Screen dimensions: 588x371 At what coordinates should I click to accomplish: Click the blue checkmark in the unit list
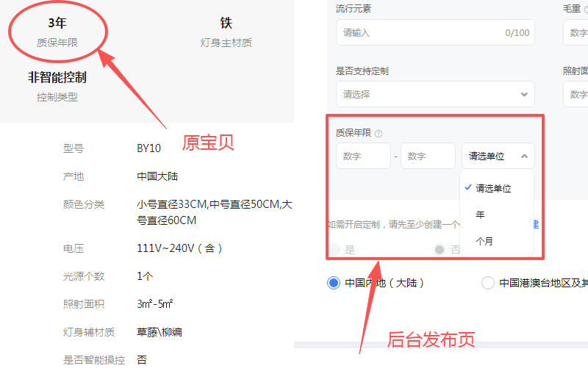pos(468,188)
